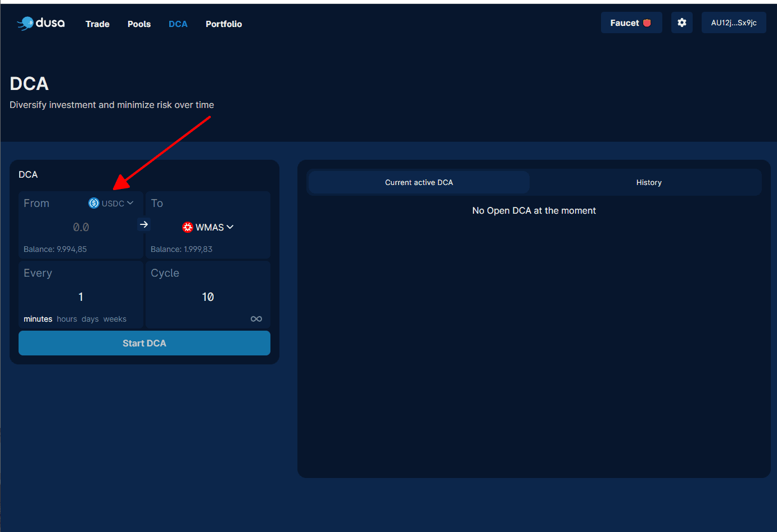
Task: Set infinite cycles with the infinity icon
Action: pyautogui.click(x=256, y=319)
